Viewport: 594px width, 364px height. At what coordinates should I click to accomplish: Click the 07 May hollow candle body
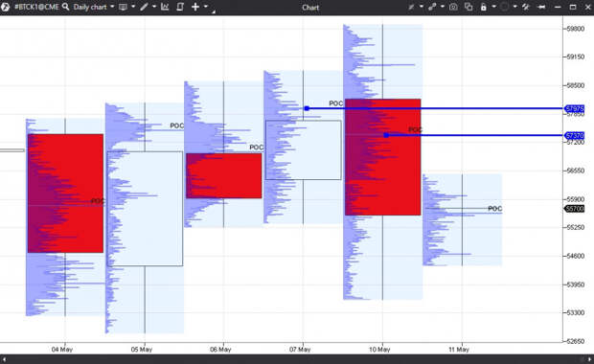pyautogui.click(x=303, y=150)
